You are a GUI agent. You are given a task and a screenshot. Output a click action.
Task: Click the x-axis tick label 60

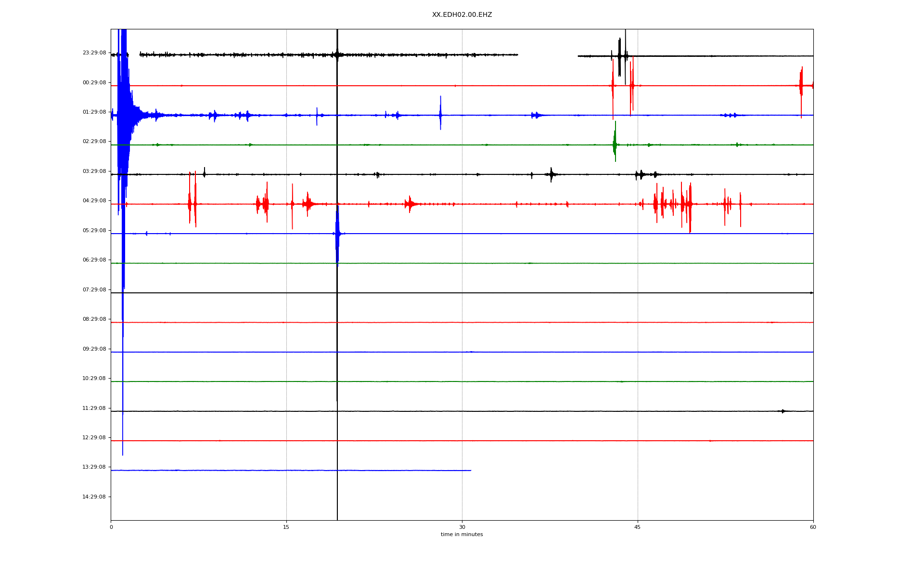point(813,527)
